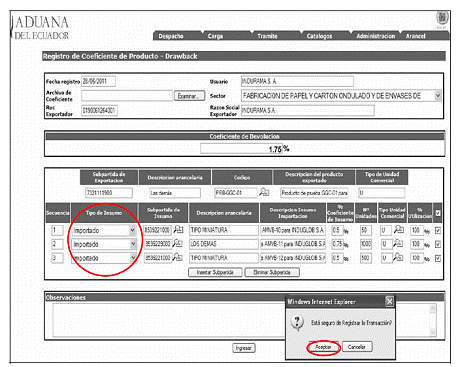The width and height of the screenshot is (460, 367).
Task: Click the national emblem at top right
Action: click(x=442, y=18)
